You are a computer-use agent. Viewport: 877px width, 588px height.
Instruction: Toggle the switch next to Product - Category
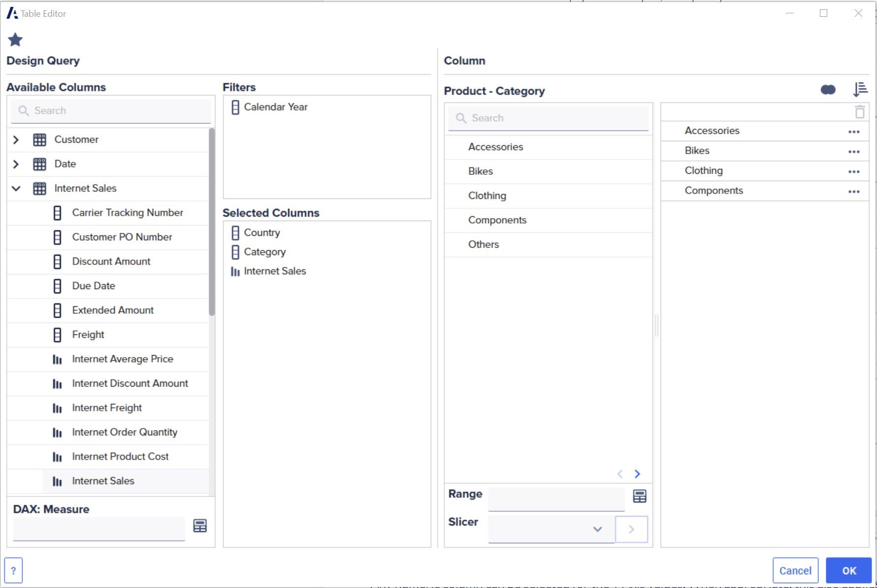point(828,90)
